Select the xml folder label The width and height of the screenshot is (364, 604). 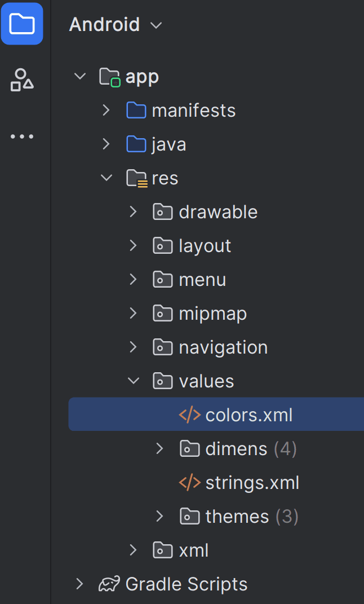tap(193, 550)
